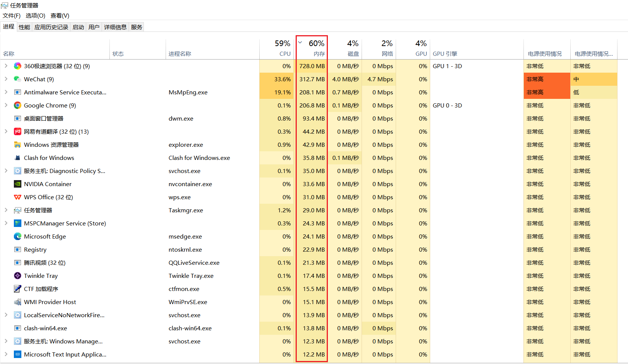The width and height of the screenshot is (628, 364).
Task: Select the explorer.exe process name cell
Action: (186, 145)
